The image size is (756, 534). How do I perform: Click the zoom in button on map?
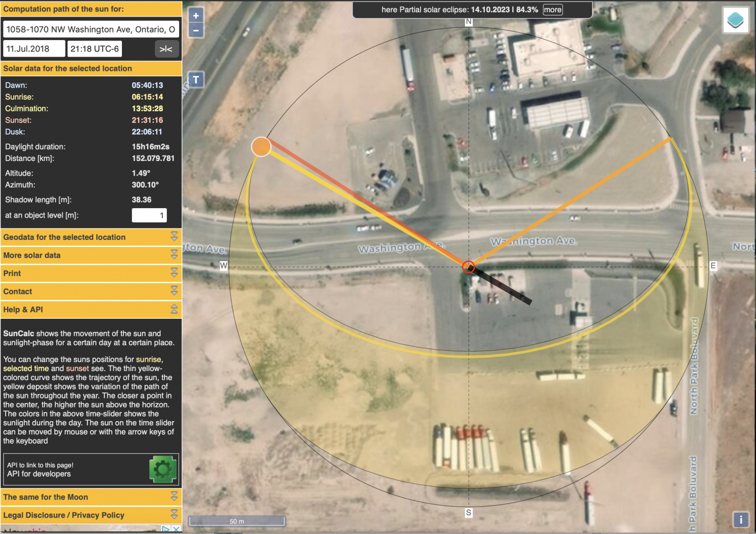(196, 16)
